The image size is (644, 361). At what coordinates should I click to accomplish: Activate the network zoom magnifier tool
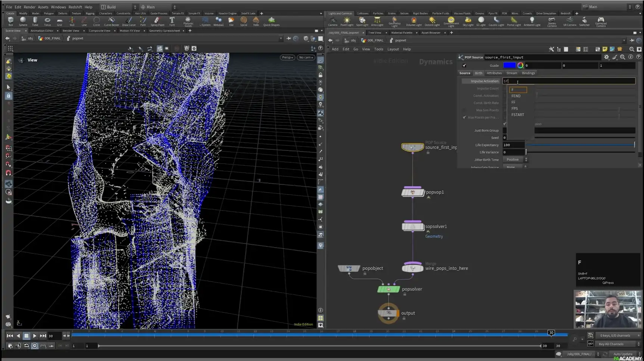[631, 49]
